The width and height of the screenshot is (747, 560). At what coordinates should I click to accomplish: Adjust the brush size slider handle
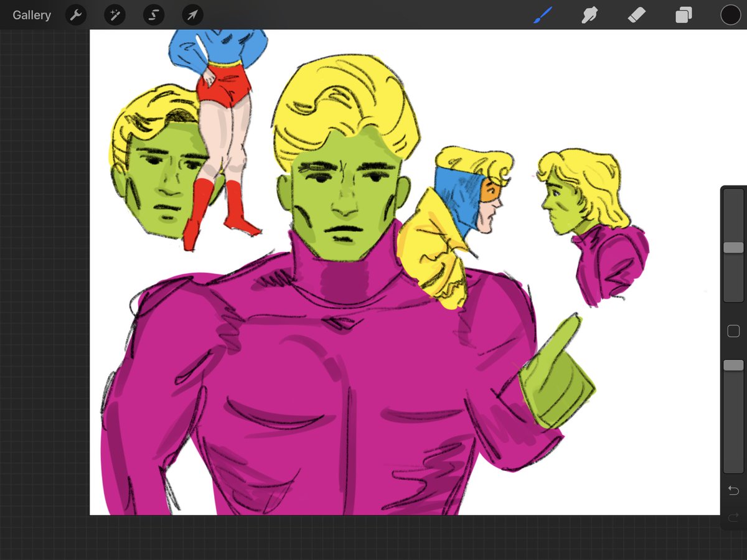(733, 248)
